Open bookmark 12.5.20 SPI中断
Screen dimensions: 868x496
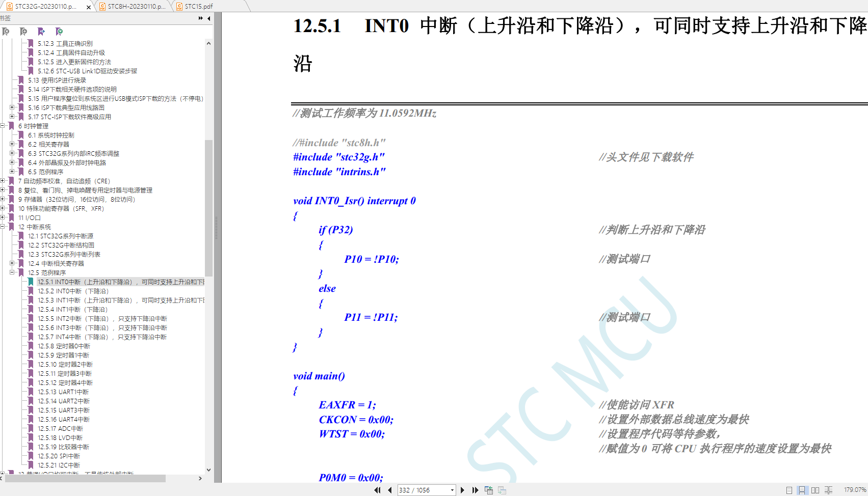[59, 456]
